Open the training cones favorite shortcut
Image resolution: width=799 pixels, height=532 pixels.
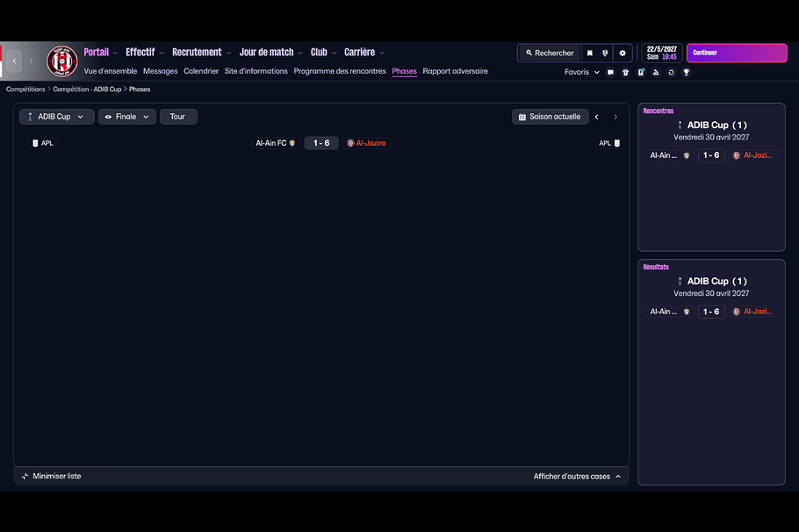[656, 72]
